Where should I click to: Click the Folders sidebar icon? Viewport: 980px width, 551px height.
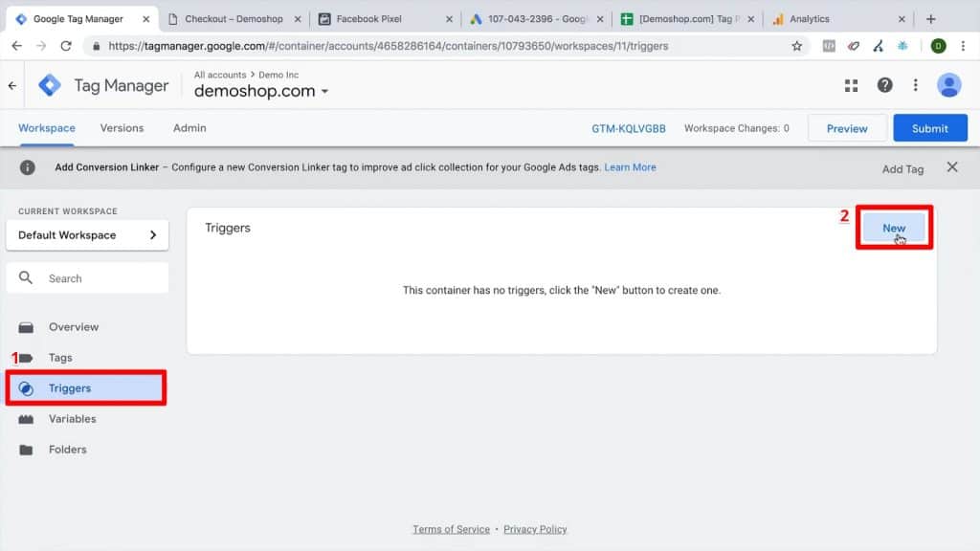[26, 450]
